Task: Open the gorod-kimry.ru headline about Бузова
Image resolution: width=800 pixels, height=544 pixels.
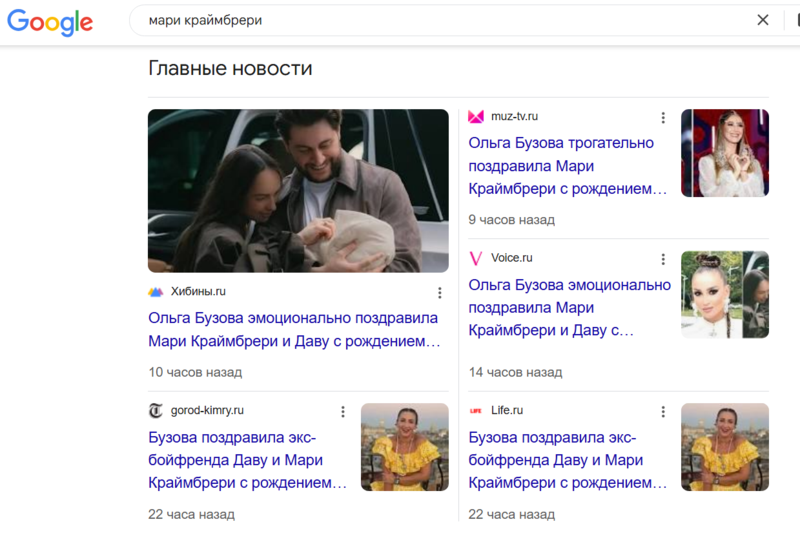Action: pyautogui.click(x=247, y=460)
